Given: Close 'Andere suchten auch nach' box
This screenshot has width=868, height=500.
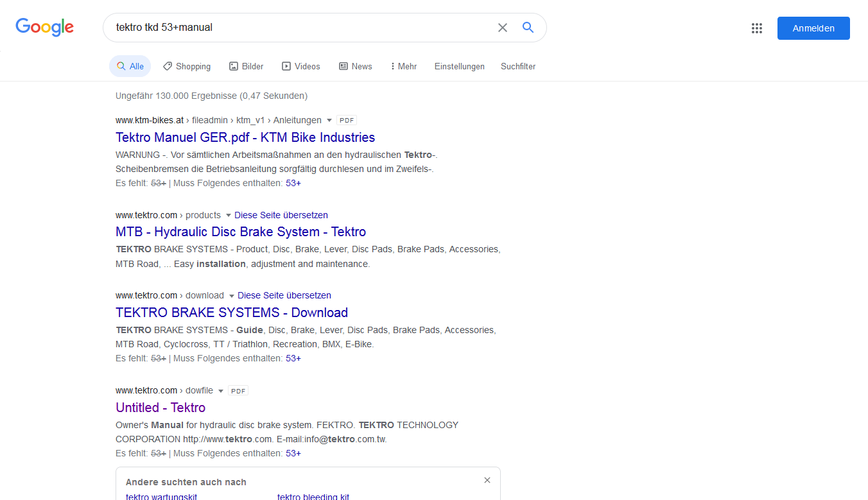Looking at the screenshot, I should tap(487, 480).
